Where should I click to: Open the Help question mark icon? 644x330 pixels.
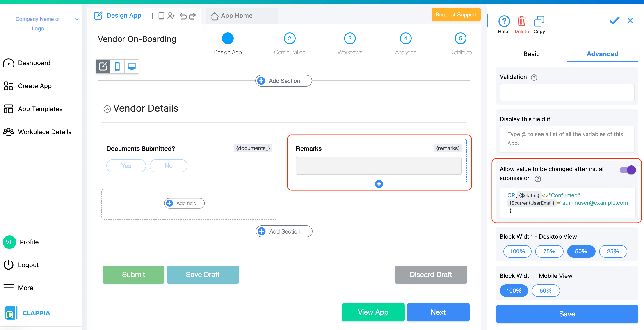pyautogui.click(x=504, y=21)
